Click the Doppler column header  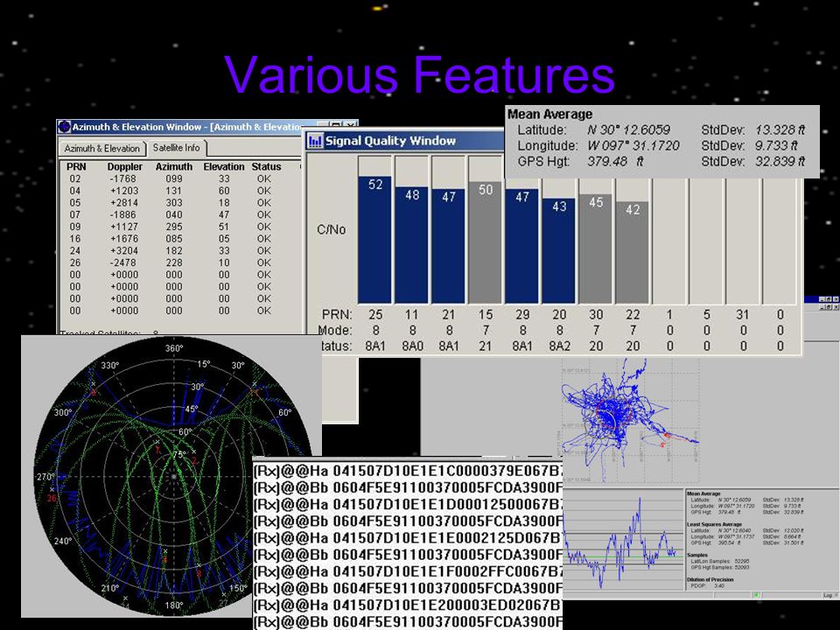tap(125, 166)
